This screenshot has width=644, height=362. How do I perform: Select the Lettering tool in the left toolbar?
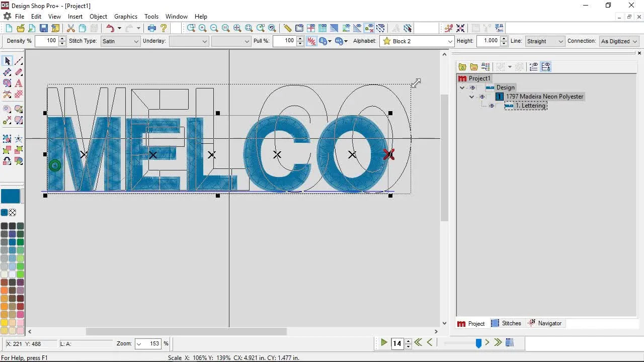(x=18, y=83)
